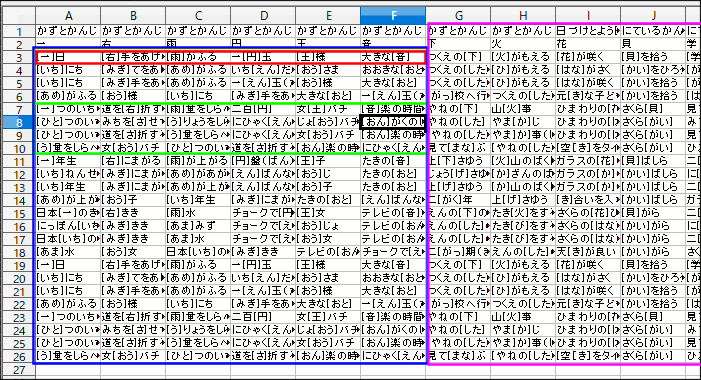Click cell A18 [あま]水
This screenshot has width=701, height=380.
68,252
